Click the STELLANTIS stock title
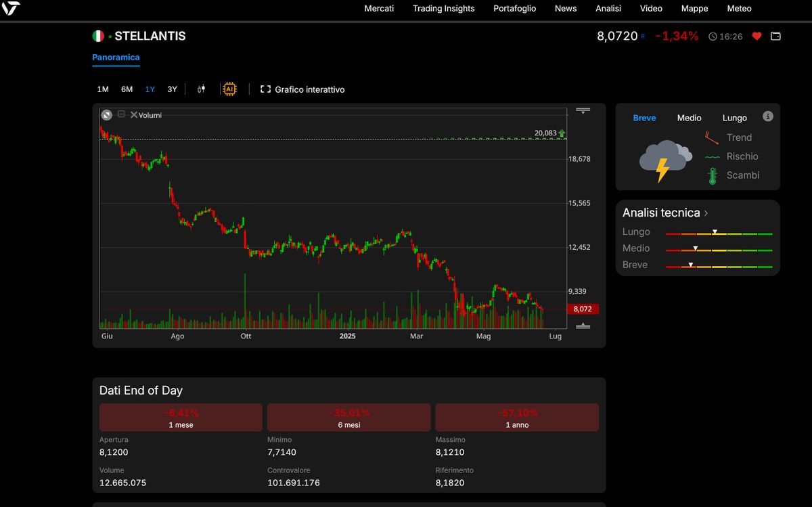812x507 pixels. pos(150,36)
